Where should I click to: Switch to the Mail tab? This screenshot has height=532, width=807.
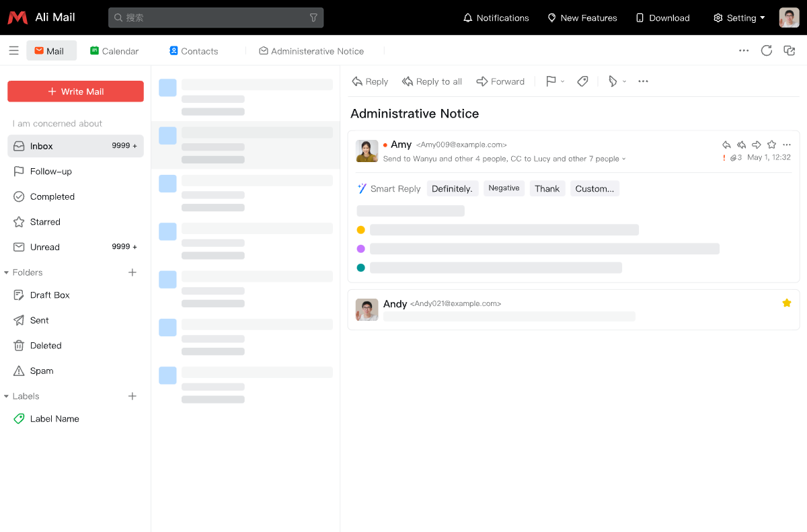pos(51,50)
